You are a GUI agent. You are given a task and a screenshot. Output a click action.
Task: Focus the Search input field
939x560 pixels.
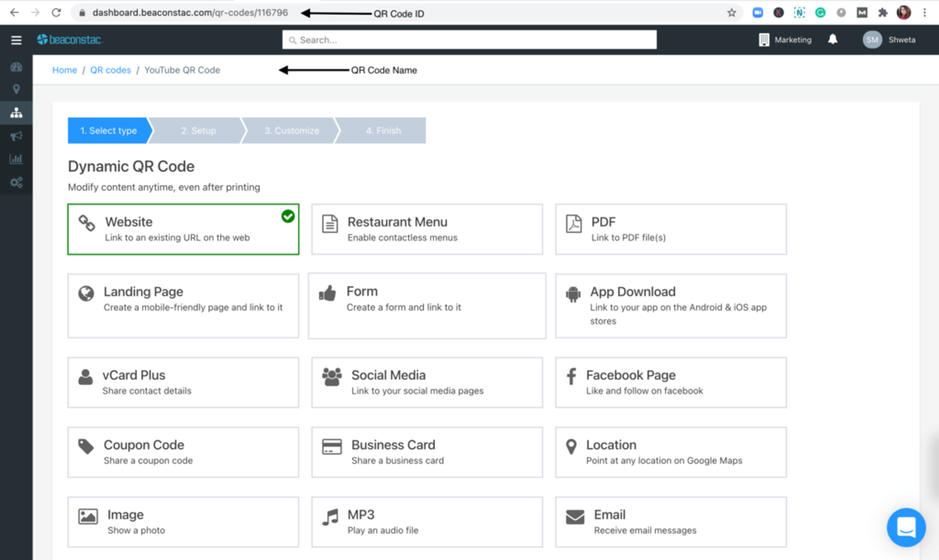tap(469, 40)
